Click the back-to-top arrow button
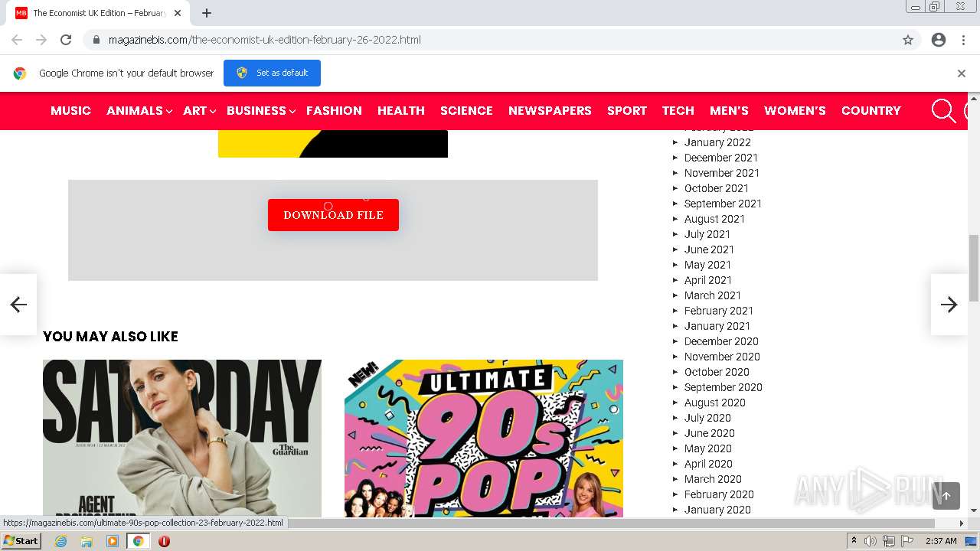 point(946,496)
